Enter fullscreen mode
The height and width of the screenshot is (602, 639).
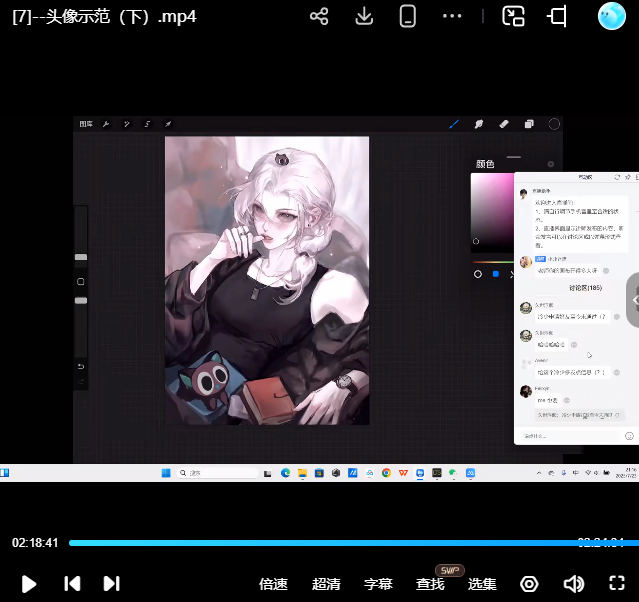[x=617, y=583]
